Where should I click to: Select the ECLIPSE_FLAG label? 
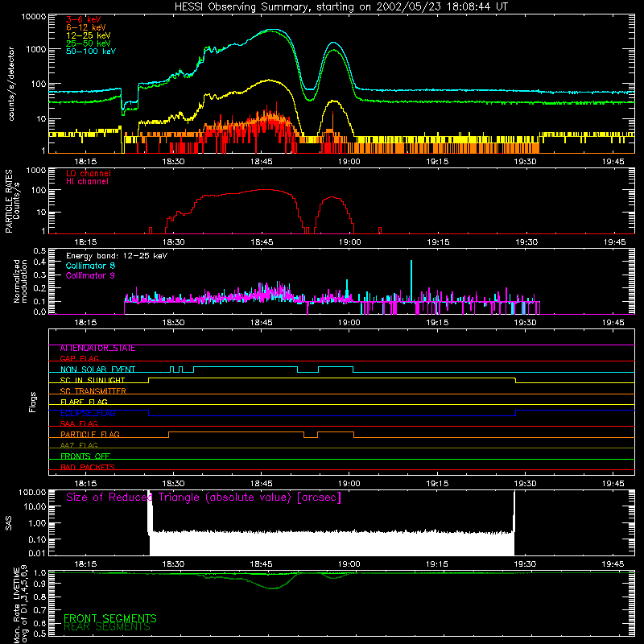click(88, 413)
